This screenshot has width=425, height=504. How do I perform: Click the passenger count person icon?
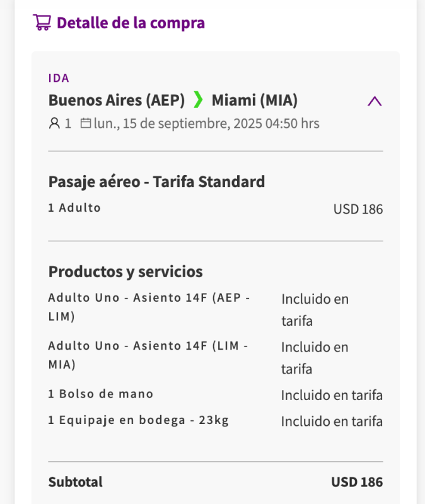tap(54, 123)
